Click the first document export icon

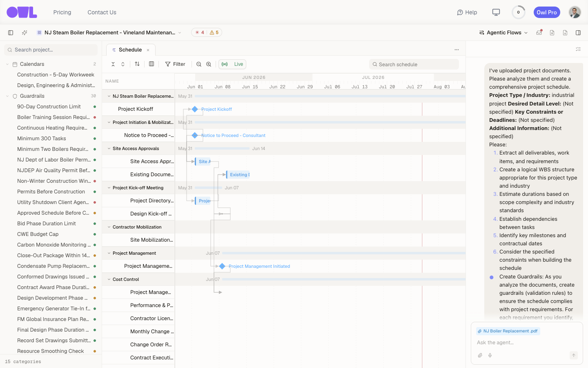click(552, 33)
